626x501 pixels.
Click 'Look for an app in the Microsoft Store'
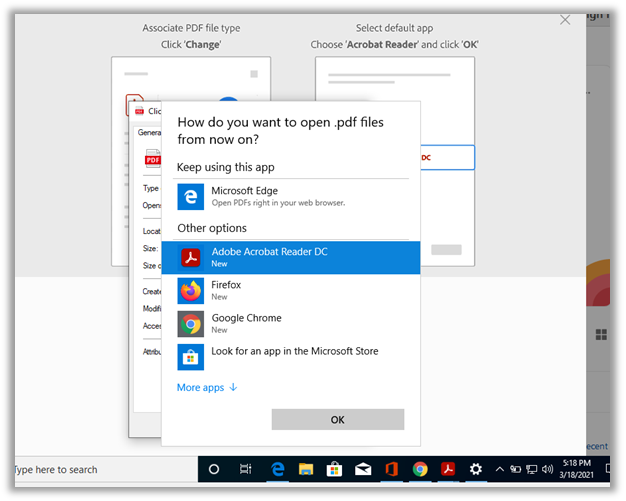[295, 351]
